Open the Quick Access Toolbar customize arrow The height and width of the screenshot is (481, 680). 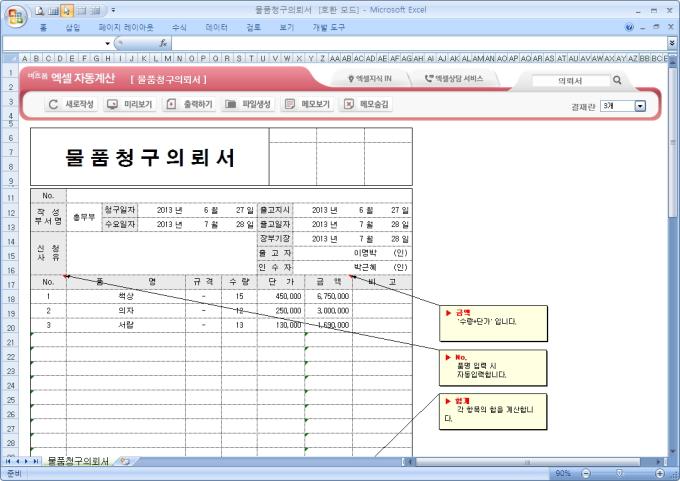(x=113, y=10)
